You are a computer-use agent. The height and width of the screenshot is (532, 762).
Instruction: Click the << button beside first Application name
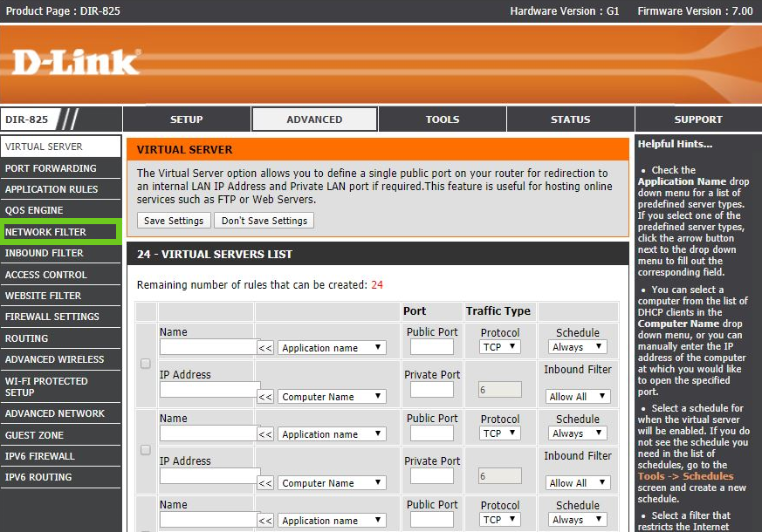click(x=266, y=348)
